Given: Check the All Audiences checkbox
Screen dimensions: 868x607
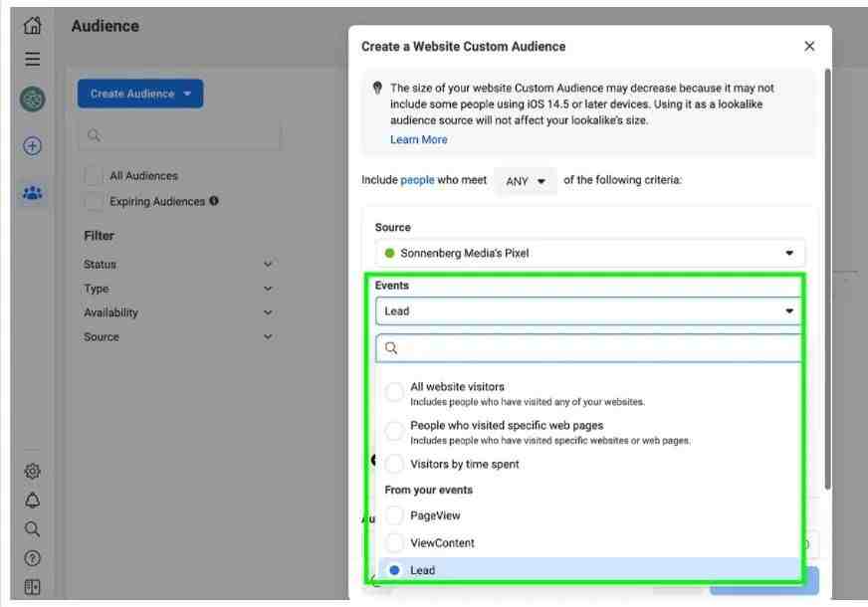Looking at the screenshot, I should (x=93, y=176).
